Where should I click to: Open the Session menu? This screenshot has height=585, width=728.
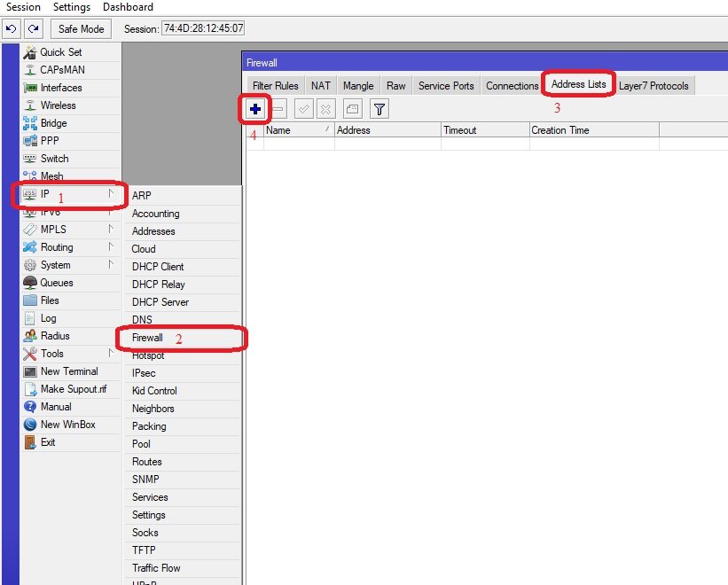23,7
